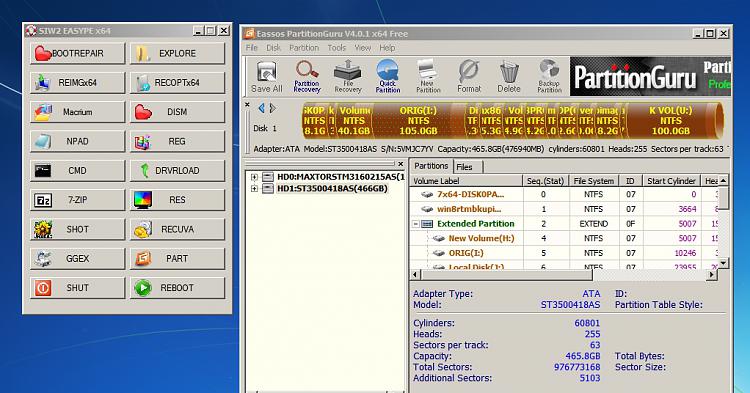Select the K VOL(U:) 100.0GB partition bar
This screenshot has height=393, width=750.
[x=671, y=120]
